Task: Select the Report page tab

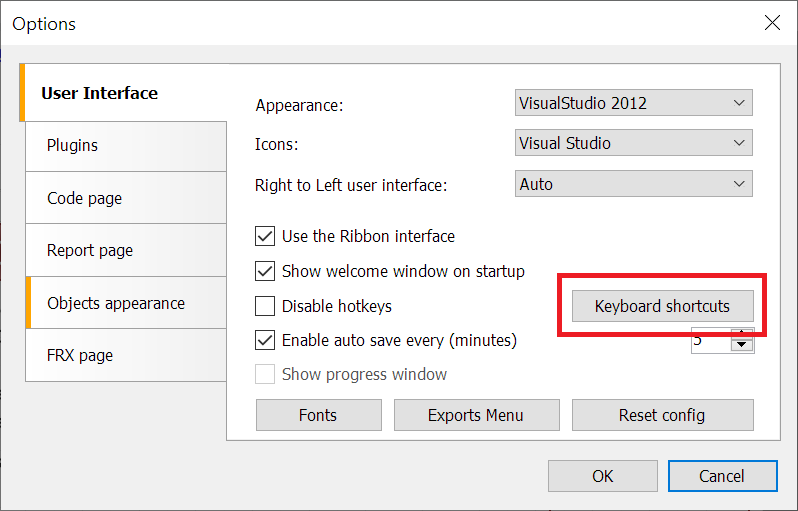Action: pos(125,250)
